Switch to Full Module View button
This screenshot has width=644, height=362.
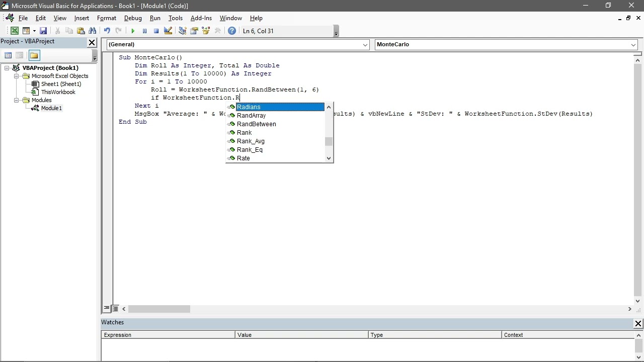tap(115, 309)
